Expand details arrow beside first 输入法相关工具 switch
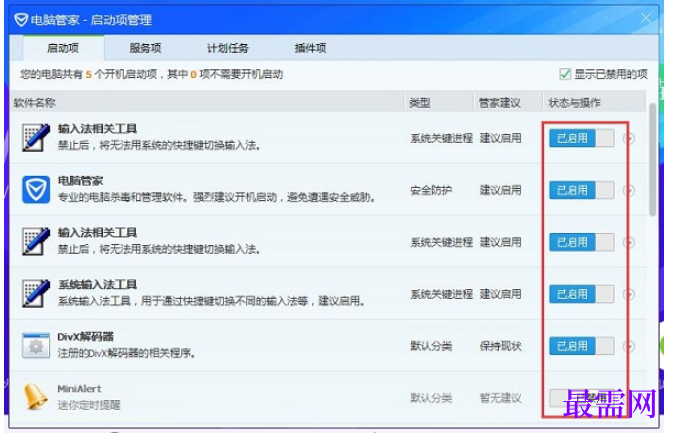Viewport: 675px width, 435px height. (629, 138)
